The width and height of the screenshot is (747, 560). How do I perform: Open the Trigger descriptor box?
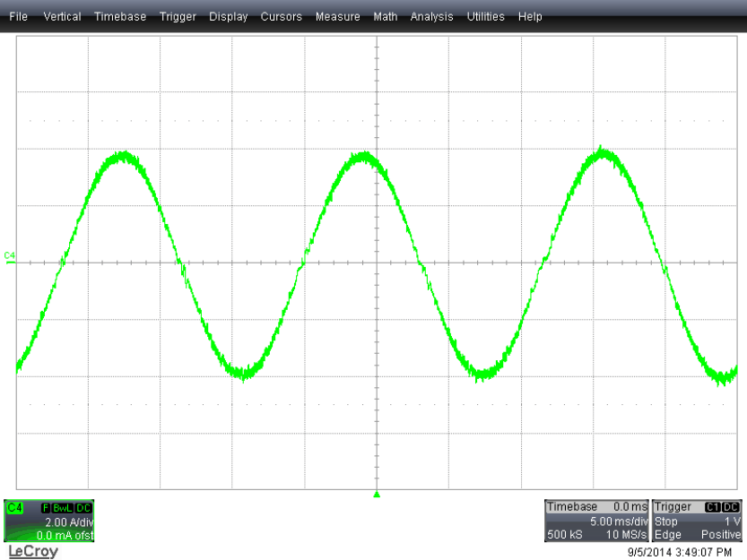(699, 521)
